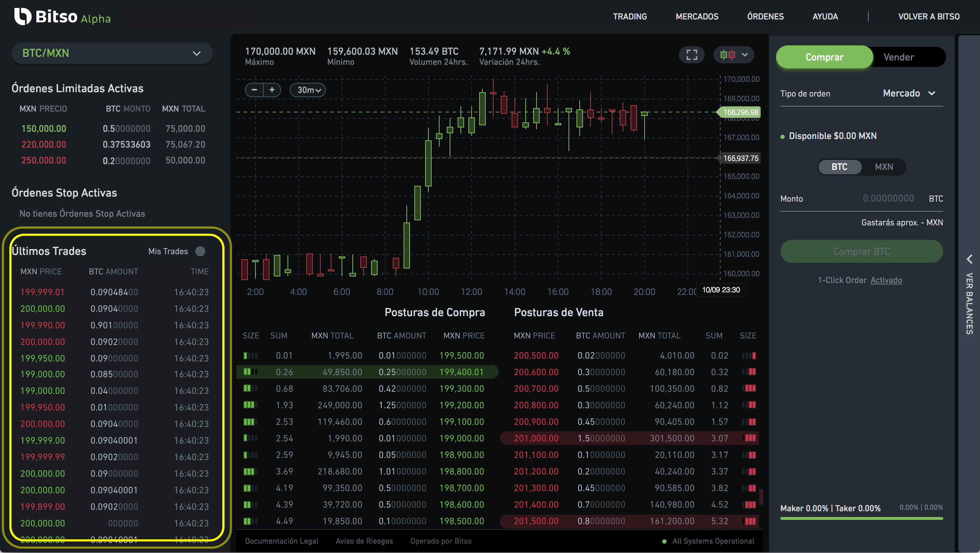The height and width of the screenshot is (553, 980).
Task: Click trade 199,990.00 in Últimos Trades
Action: (x=114, y=325)
